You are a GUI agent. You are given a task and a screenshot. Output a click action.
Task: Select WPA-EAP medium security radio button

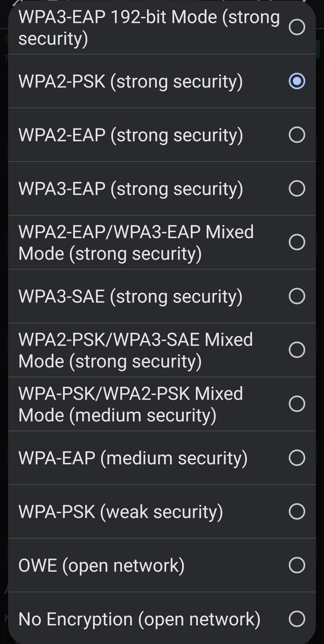pyautogui.click(x=297, y=458)
